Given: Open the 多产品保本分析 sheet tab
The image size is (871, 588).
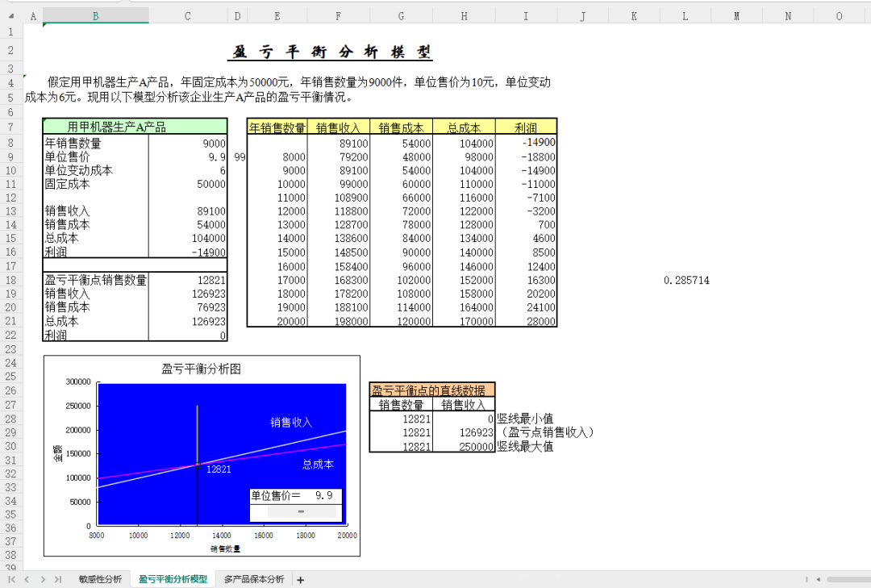Looking at the screenshot, I should [254, 579].
